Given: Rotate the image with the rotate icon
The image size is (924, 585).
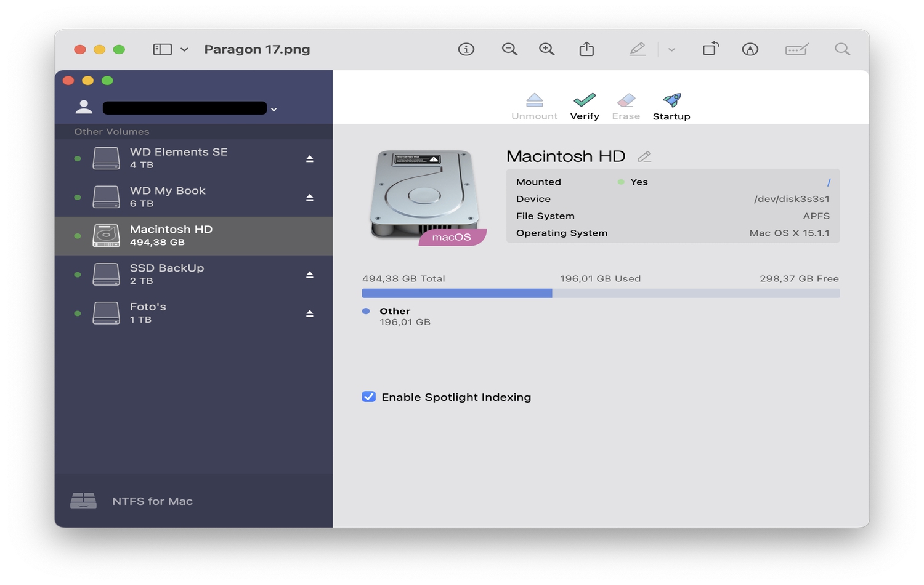Looking at the screenshot, I should 710,49.
